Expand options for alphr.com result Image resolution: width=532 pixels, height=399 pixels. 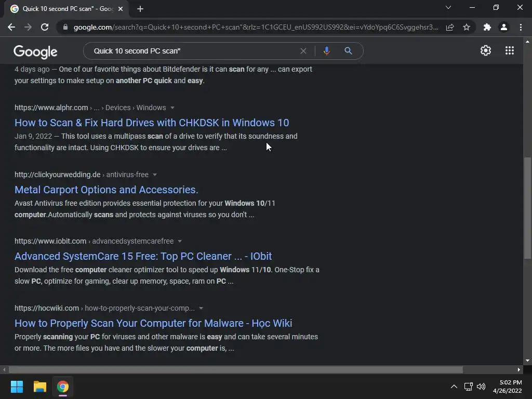(172, 108)
